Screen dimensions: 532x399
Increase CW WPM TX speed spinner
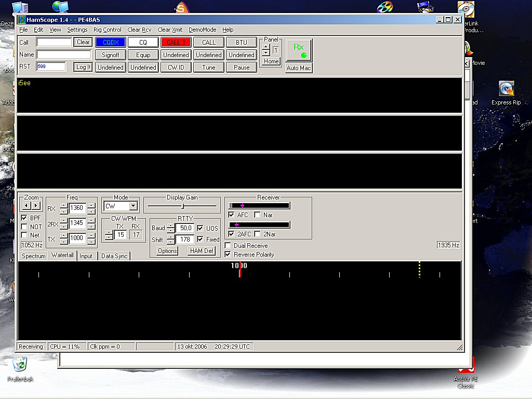pos(109,232)
